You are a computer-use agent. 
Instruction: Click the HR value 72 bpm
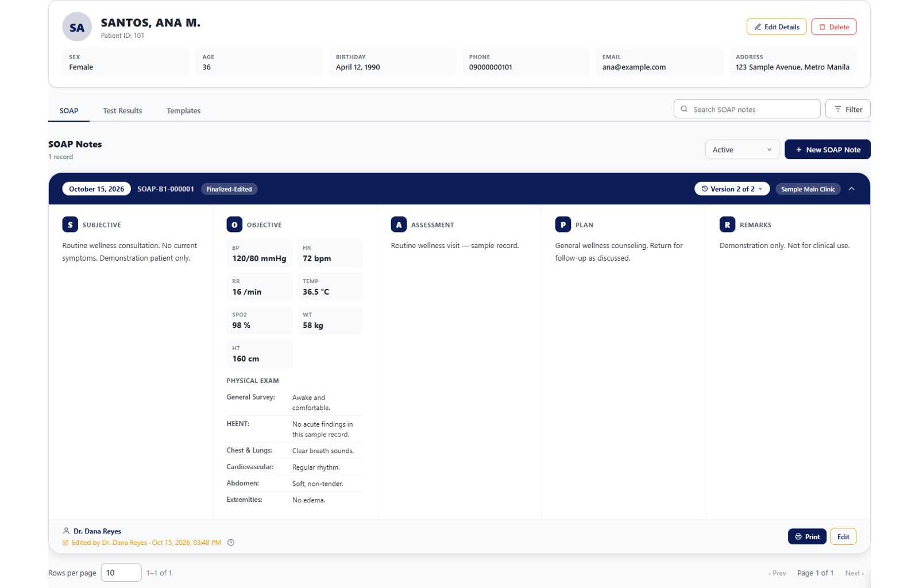pyautogui.click(x=317, y=258)
